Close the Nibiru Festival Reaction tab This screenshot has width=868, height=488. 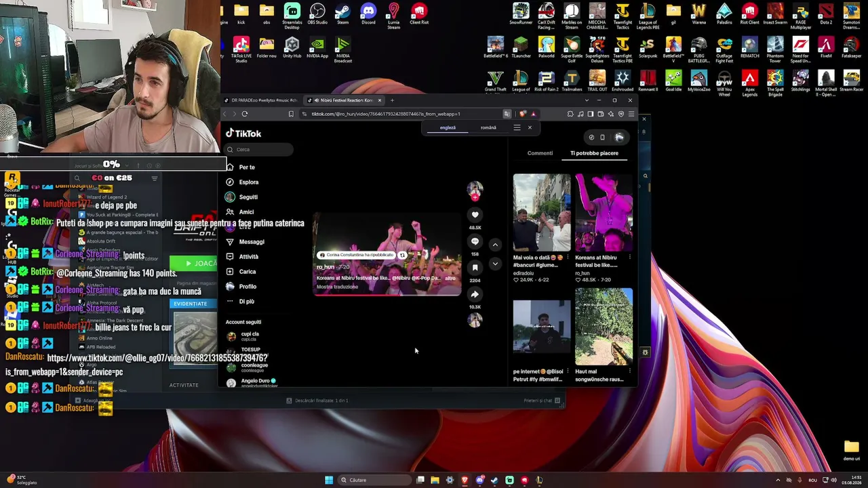[380, 100]
